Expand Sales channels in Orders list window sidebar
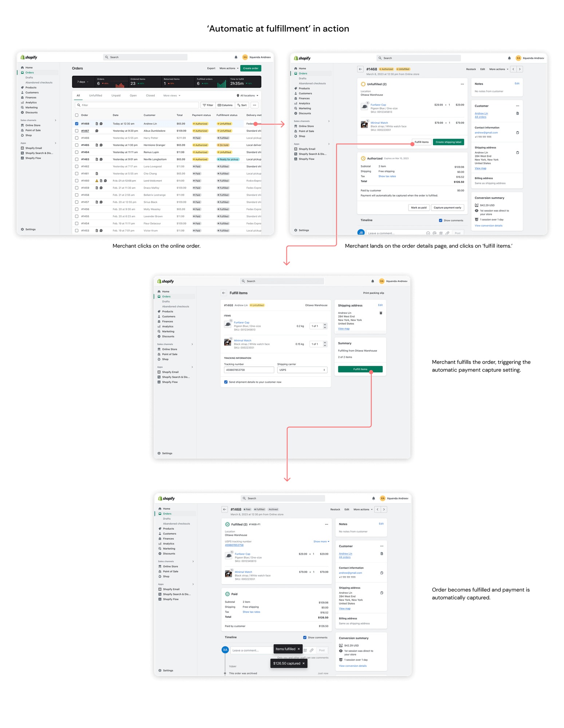This screenshot has width=564, height=728. pyautogui.click(x=55, y=120)
